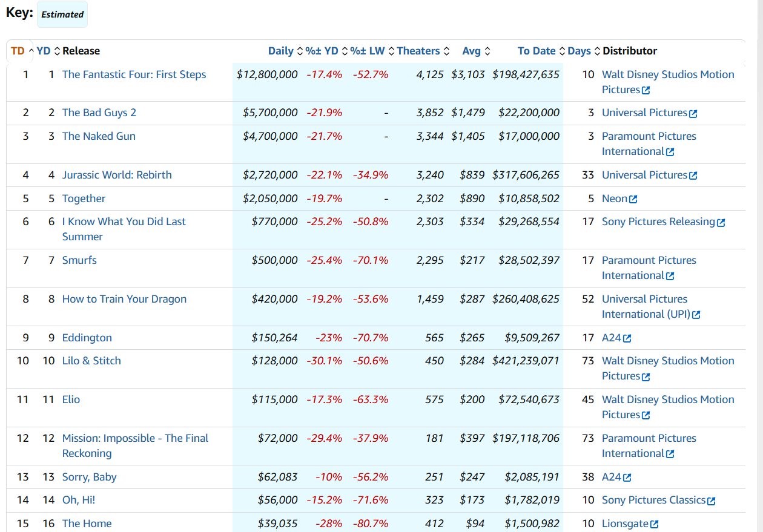Viewport: 763px width, 532px height.
Task: Open the Jurassic World: Rebirth page
Action: click(x=117, y=175)
